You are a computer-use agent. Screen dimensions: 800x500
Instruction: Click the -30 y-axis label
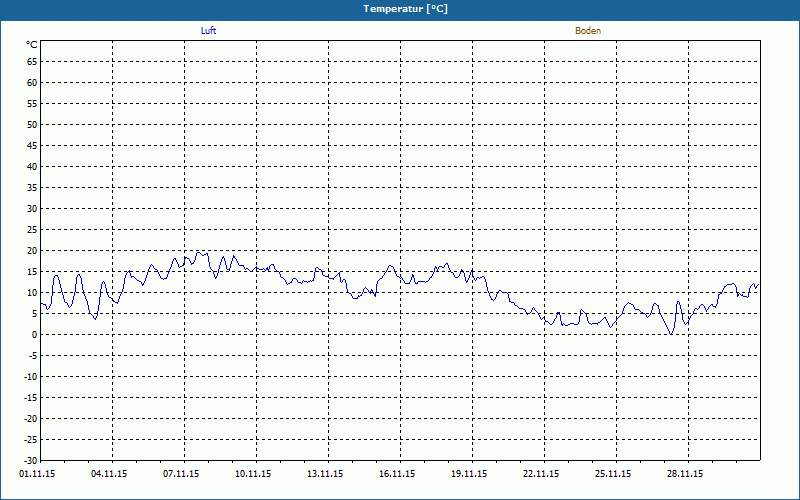(31, 460)
